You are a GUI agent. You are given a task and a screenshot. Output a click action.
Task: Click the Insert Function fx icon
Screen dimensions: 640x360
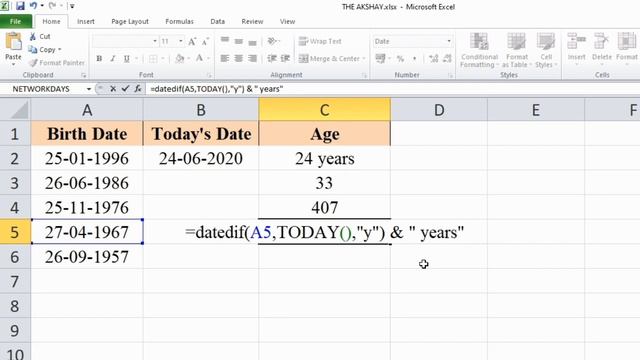(x=138, y=89)
